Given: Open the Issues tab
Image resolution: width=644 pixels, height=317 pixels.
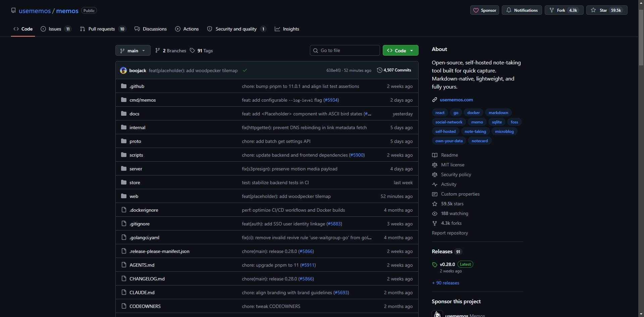Looking at the screenshot, I should (x=56, y=29).
